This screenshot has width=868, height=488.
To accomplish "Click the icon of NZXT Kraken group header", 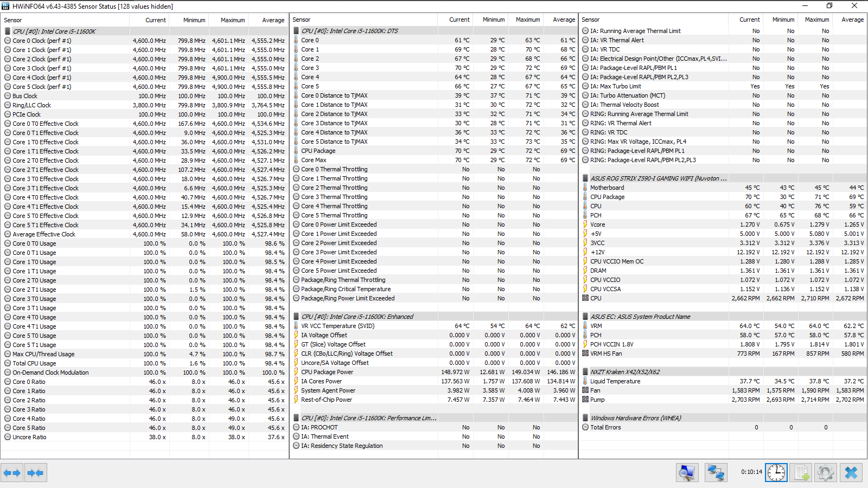I will point(585,372).
